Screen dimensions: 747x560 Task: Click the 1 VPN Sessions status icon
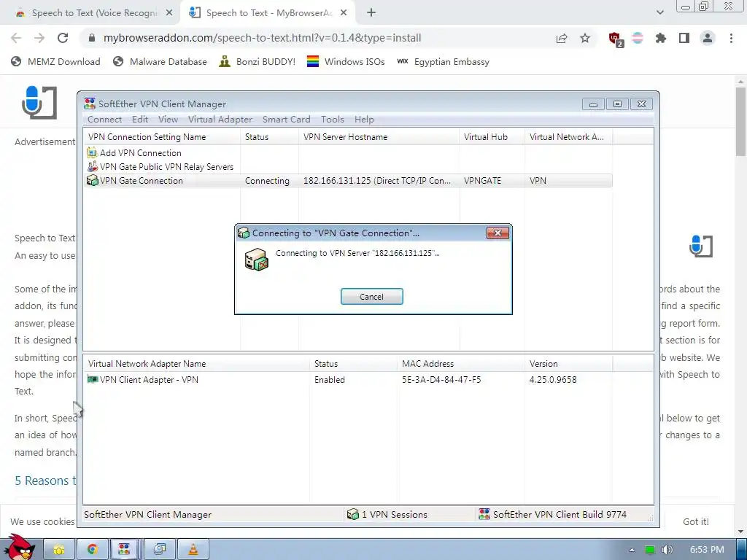pyautogui.click(x=352, y=514)
